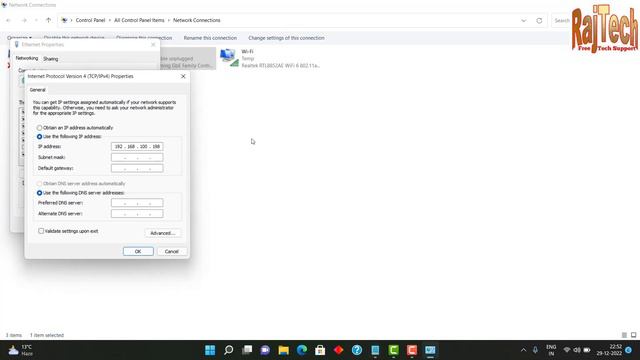The image size is (640, 360).
Task: Click the Subnet mask field
Action: (137, 158)
